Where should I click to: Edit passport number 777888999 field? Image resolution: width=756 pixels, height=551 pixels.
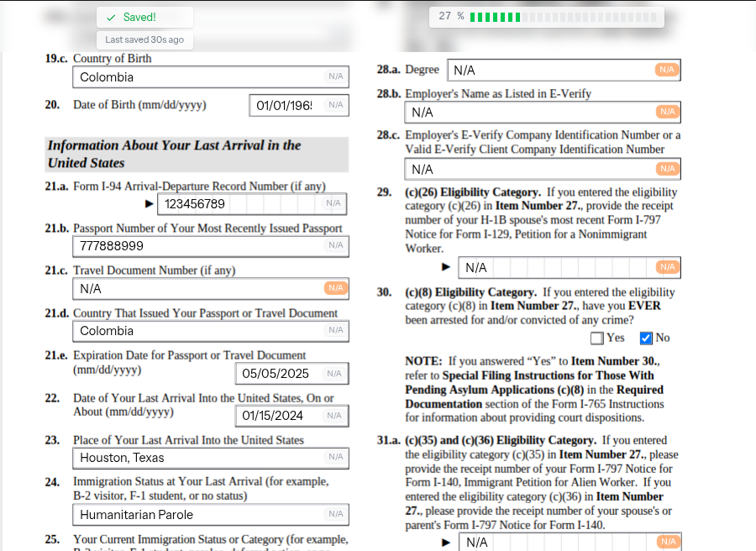(197, 246)
